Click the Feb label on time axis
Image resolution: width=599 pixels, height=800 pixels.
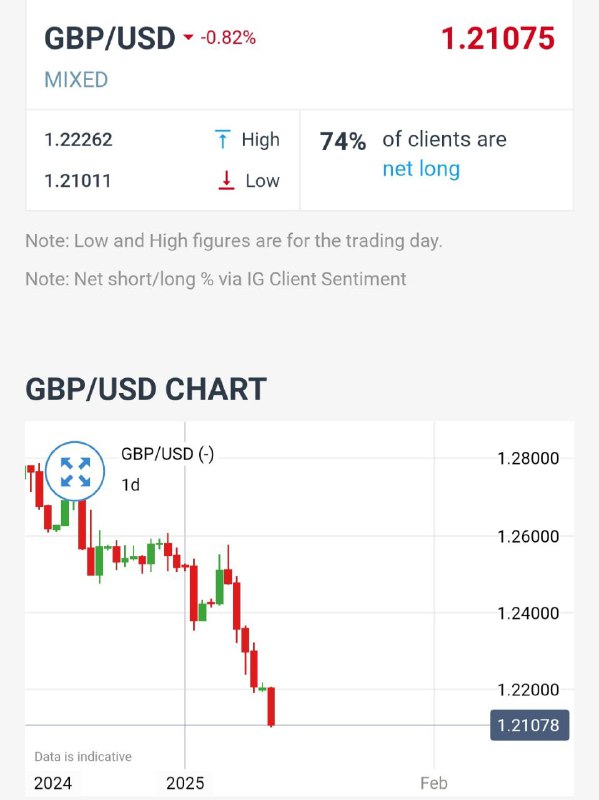pos(434,783)
